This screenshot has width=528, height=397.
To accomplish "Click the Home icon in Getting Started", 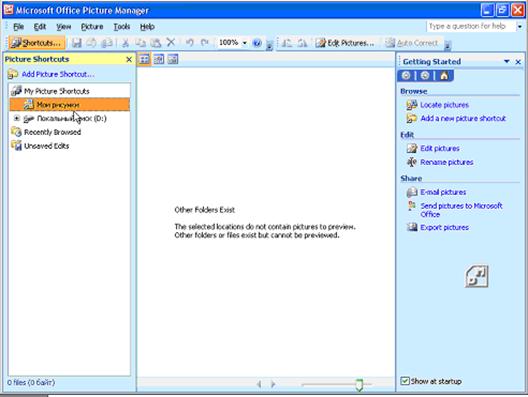I will click(x=444, y=76).
